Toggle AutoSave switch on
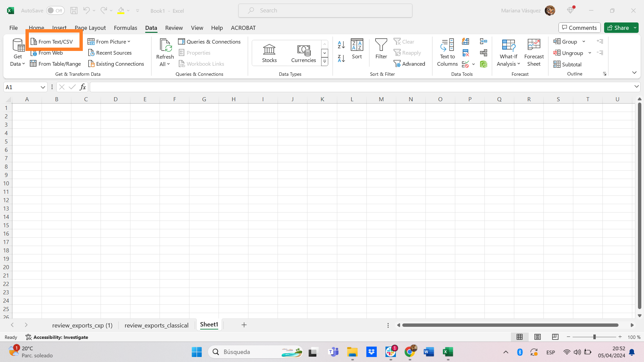The height and width of the screenshot is (362, 644). 55,10
